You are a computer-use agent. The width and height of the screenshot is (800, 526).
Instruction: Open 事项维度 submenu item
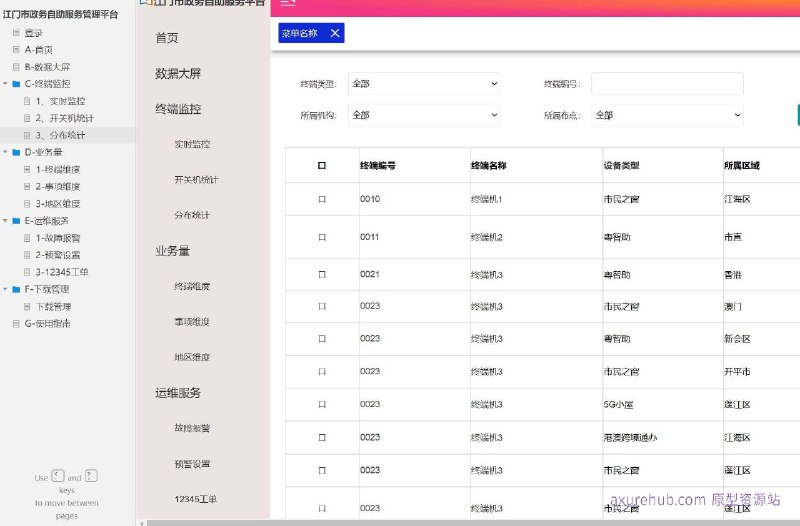coord(192,322)
